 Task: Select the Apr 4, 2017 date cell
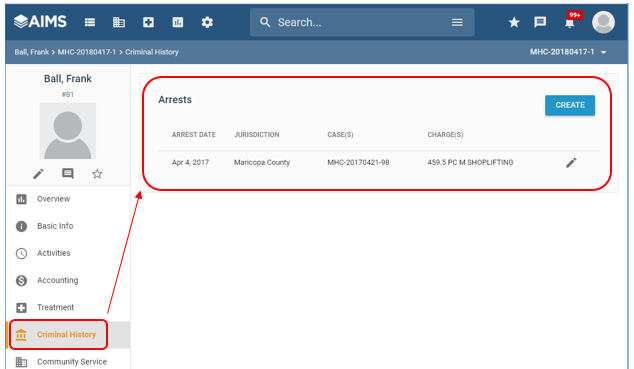pos(190,162)
